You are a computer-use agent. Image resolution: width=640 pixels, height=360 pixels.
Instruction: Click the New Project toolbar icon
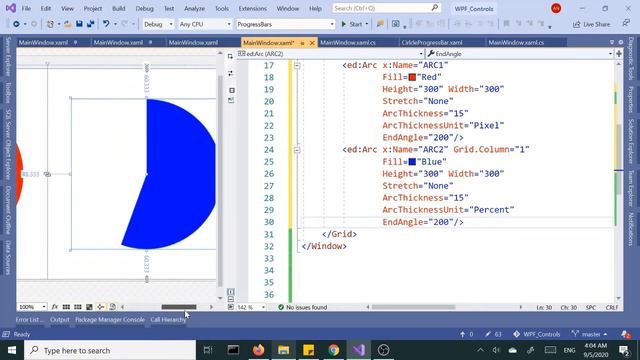pyautogui.click(x=50, y=24)
